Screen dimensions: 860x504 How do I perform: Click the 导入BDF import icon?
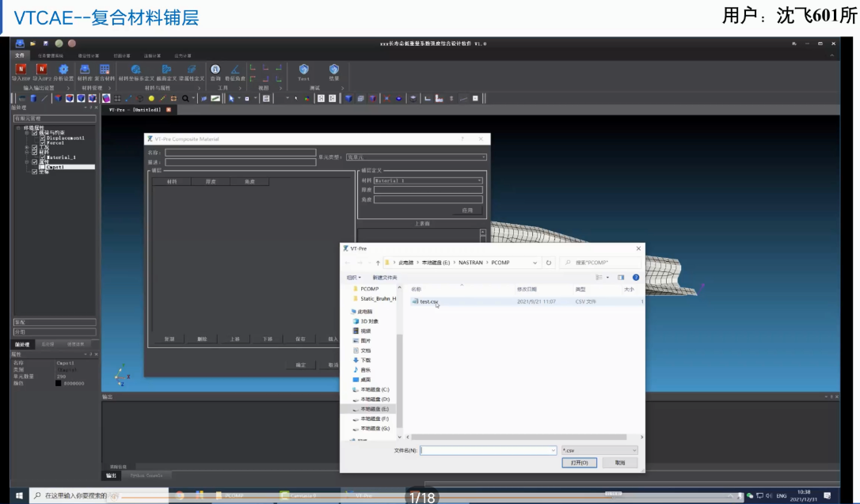21,70
